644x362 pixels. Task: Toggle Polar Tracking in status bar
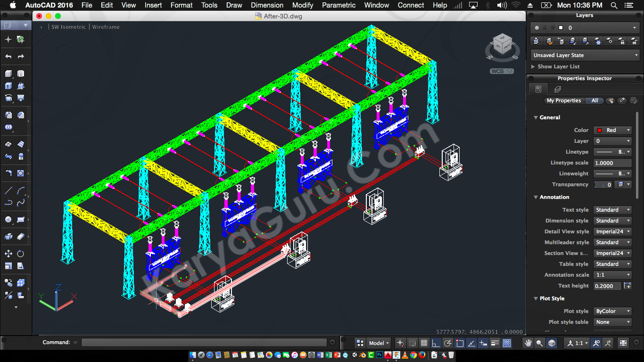pyautogui.click(x=448, y=343)
